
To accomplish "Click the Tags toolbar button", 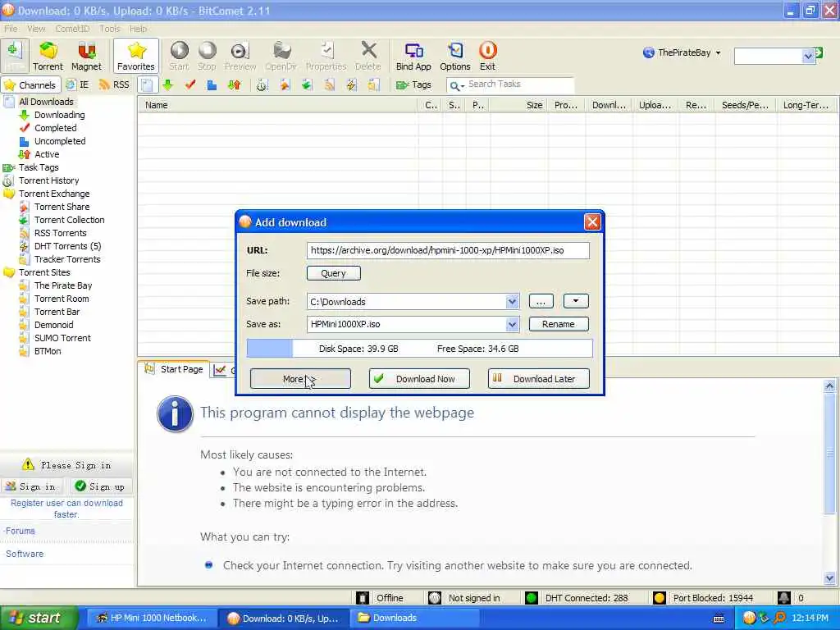I will point(413,84).
